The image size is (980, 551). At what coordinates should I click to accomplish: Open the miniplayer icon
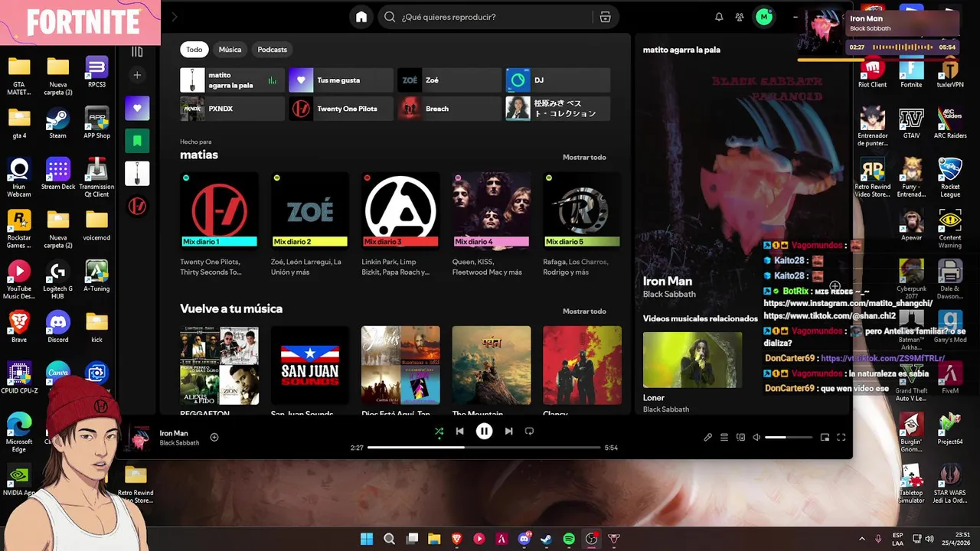[x=825, y=438]
